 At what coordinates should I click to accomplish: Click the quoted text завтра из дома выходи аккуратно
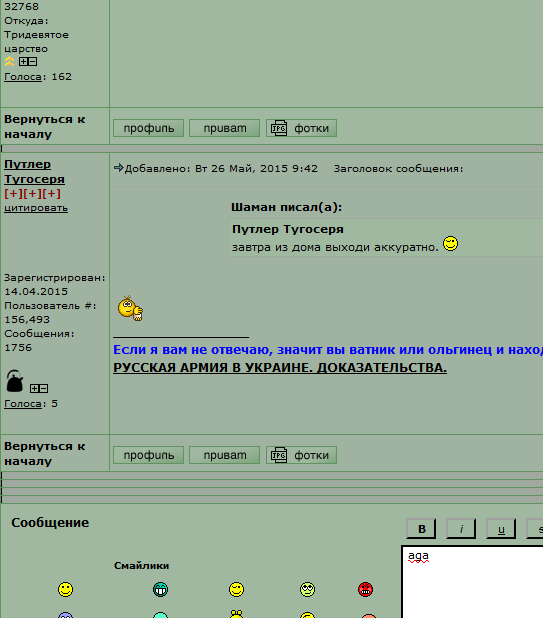(335, 248)
